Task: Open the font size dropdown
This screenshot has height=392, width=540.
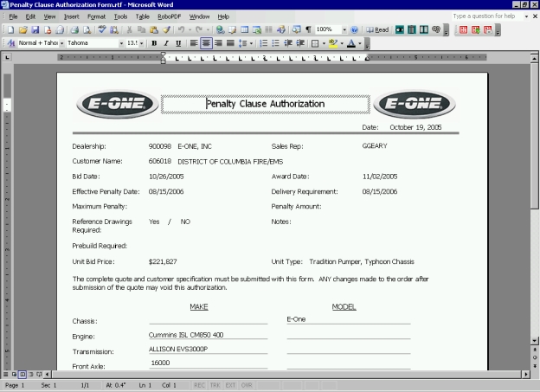Action: pos(142,43)
